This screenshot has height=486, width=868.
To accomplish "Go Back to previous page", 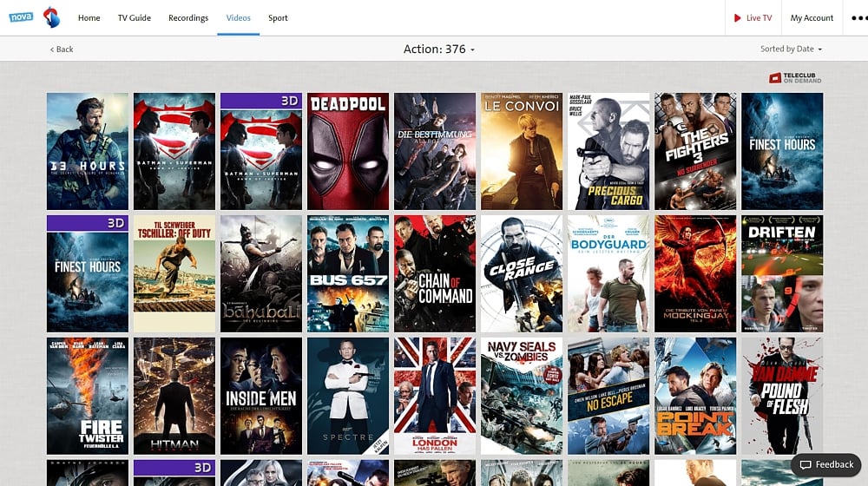I will 62,49.
